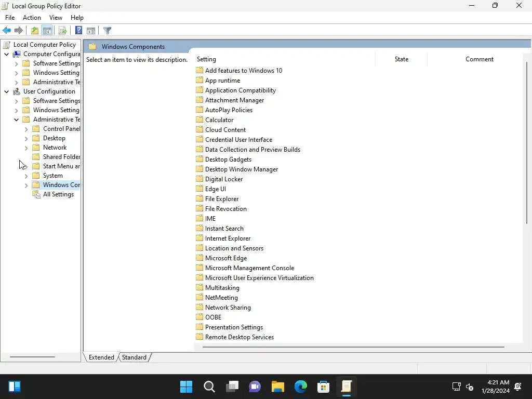The width and height of the screenshot is (532, 399).
Task: Collapse User Configuration node
Action: (6, 91)
